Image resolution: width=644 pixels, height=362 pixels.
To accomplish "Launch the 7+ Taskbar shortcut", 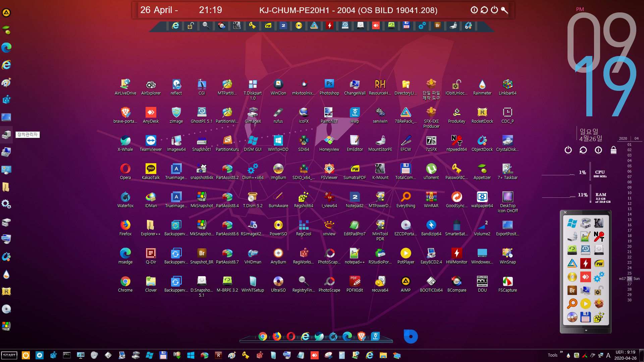I will coord(507,172).
